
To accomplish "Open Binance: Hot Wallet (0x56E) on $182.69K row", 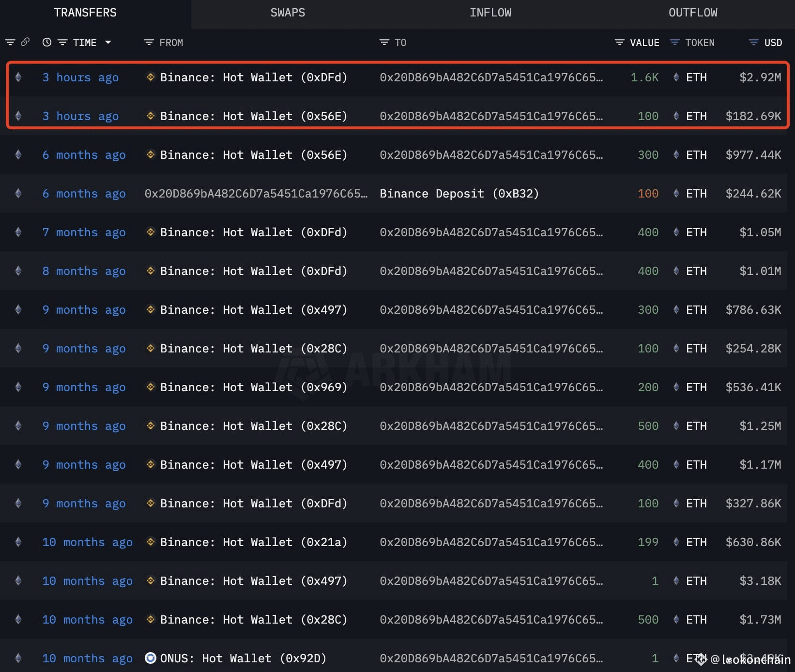I will (x=254, y=116).
